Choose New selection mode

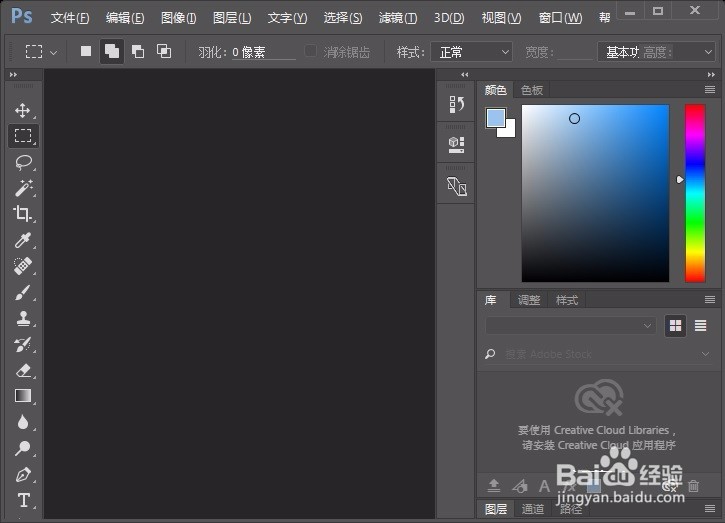pyautogui.click(x=86, y=51)
